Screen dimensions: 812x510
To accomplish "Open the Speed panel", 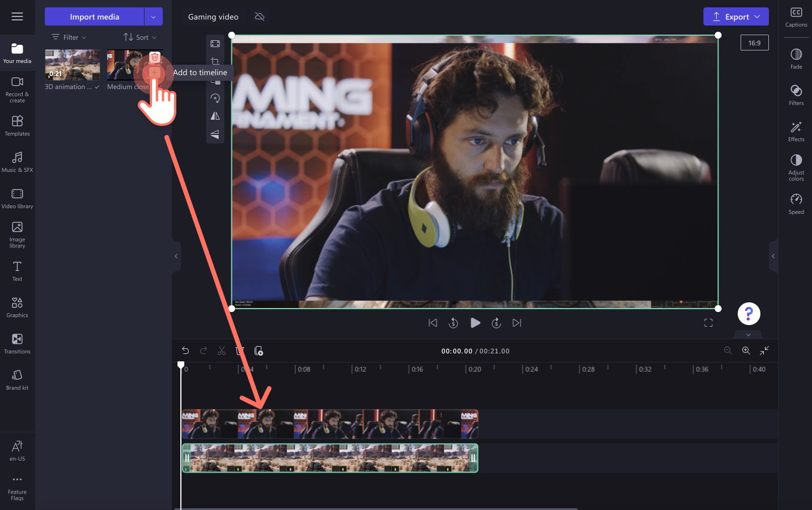I will pyautogui.click(x=796, y=204).
